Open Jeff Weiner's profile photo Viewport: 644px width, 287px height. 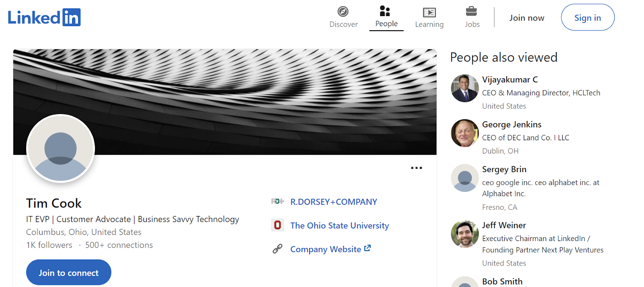(465, 234)
